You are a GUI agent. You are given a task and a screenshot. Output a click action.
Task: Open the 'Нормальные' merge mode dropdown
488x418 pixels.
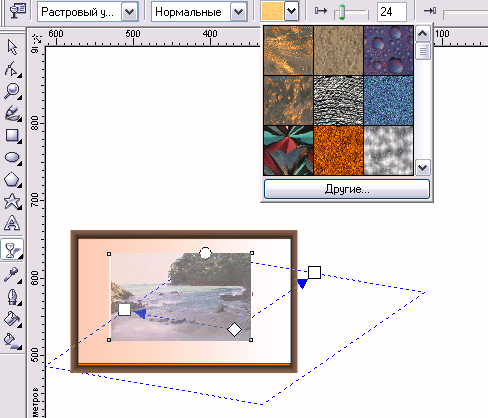239,12
